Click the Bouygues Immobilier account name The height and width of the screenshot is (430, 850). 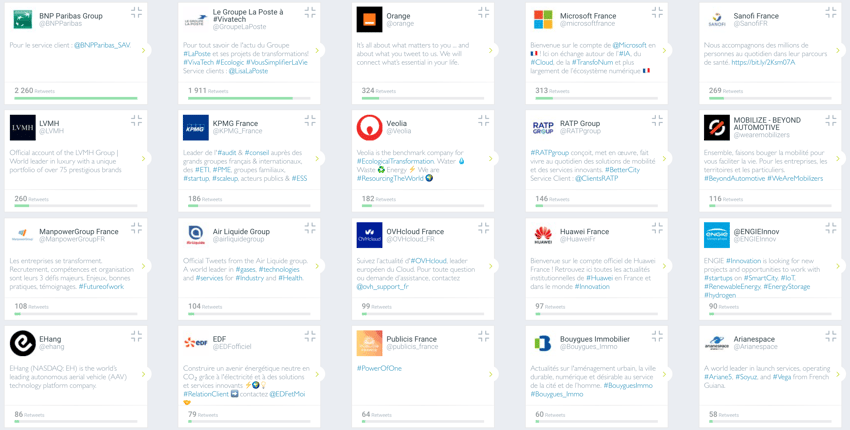pos(595,339)
